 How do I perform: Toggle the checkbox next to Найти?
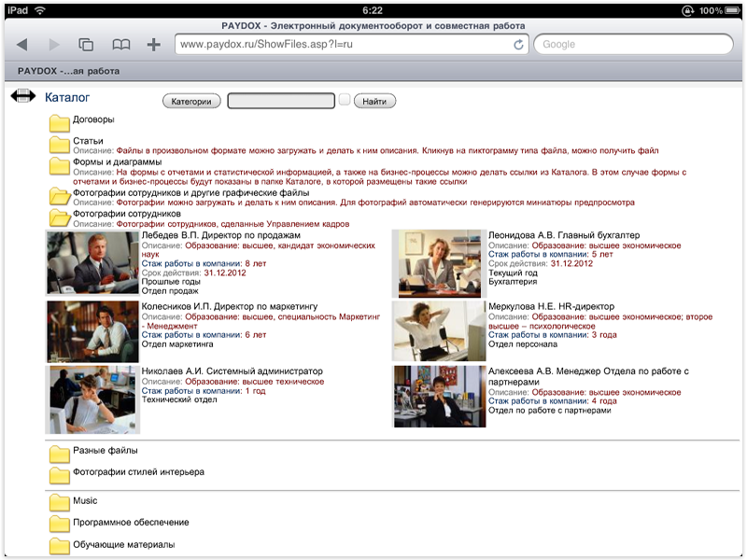pos(345,99)
